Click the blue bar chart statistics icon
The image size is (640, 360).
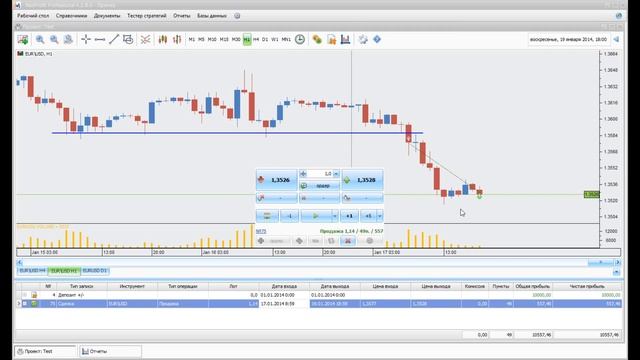[x=345, y=39]
